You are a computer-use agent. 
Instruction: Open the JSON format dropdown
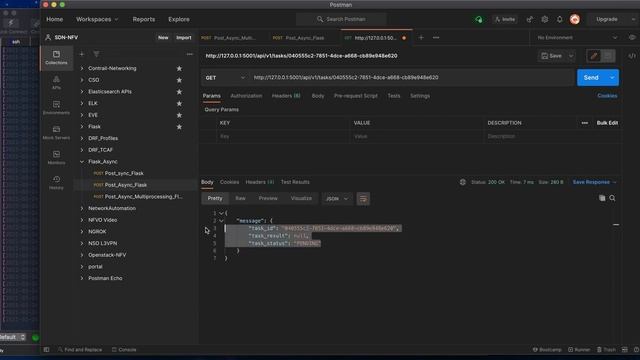[337, 199]
